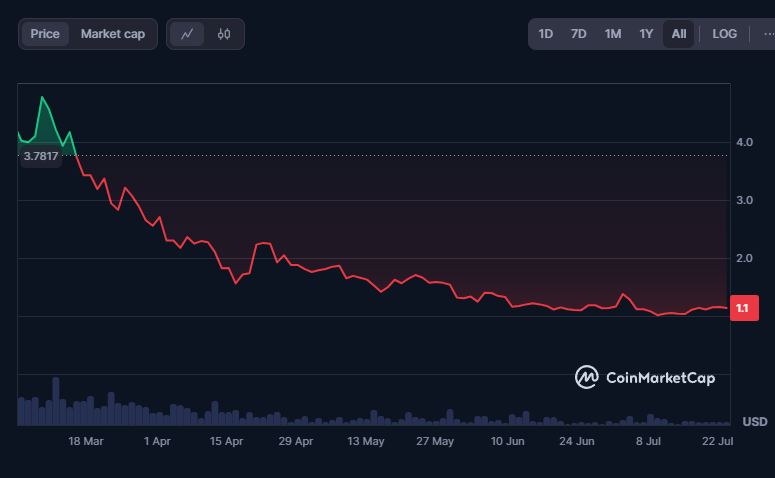Set timeframe to 1Y

(646, 34)
